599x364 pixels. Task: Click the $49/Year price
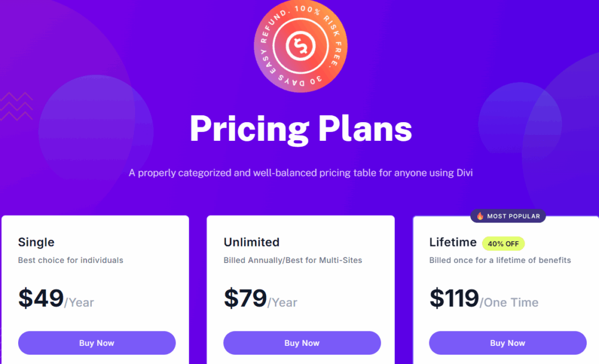[x=56, y=299]
